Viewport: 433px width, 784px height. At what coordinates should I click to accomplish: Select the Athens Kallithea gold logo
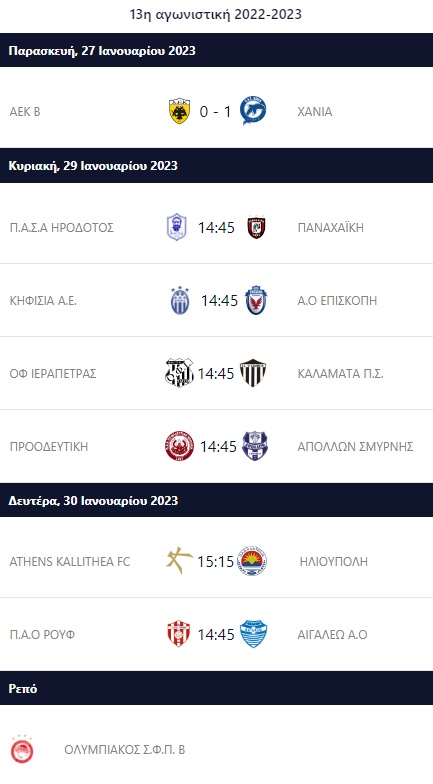click(180, 561)
